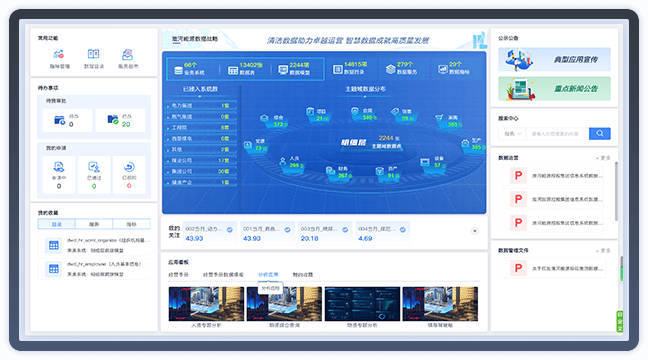
Task: Click 更多 link beside 数据运营
Action: (x=603, y=158)
